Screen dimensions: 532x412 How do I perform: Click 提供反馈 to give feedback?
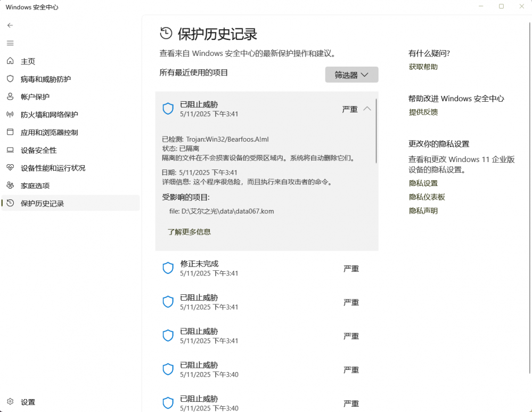(422, 111)
